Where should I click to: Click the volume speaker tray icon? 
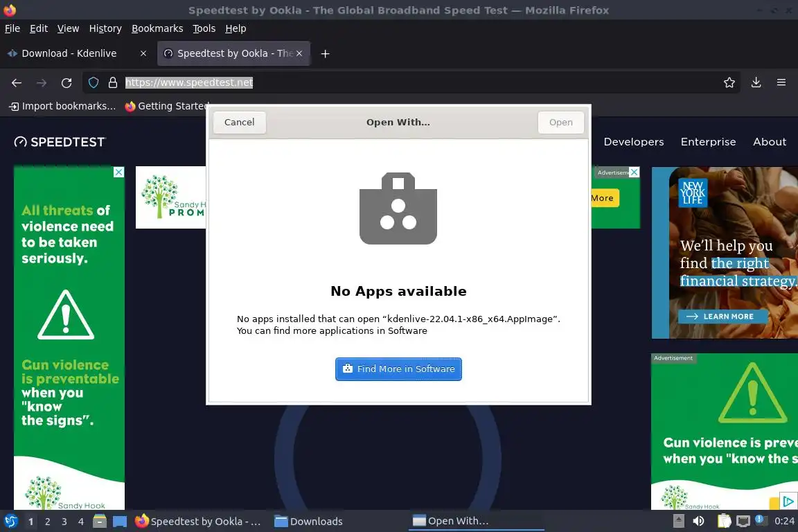698,521
